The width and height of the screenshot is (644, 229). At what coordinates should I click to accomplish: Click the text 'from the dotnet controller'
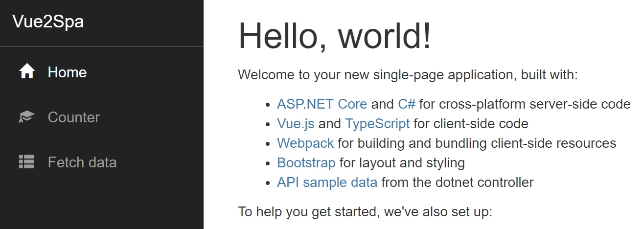[458, 183]
